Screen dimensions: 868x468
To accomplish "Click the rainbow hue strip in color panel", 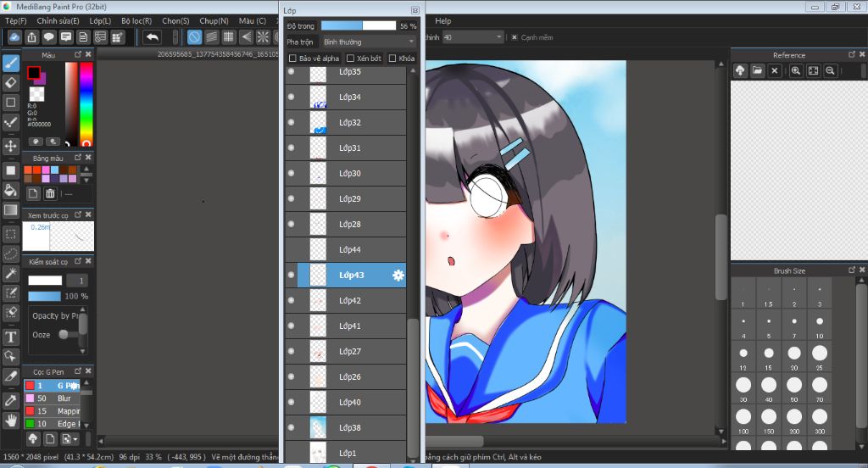I will pos(86,103).
